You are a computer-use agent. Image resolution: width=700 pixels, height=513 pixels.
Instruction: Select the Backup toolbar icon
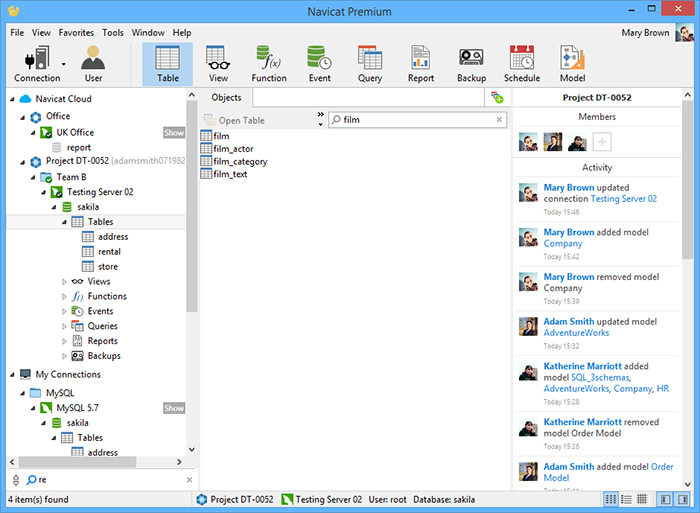471,64
